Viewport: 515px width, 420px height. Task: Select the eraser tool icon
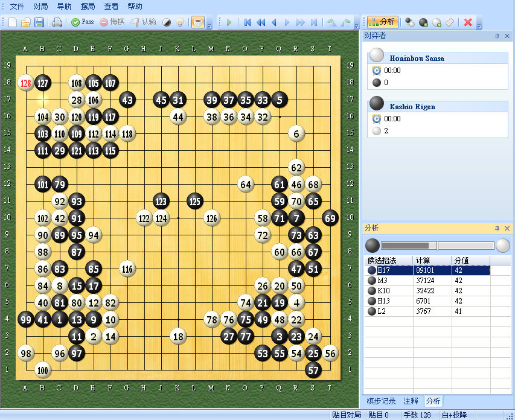point(449,22)
